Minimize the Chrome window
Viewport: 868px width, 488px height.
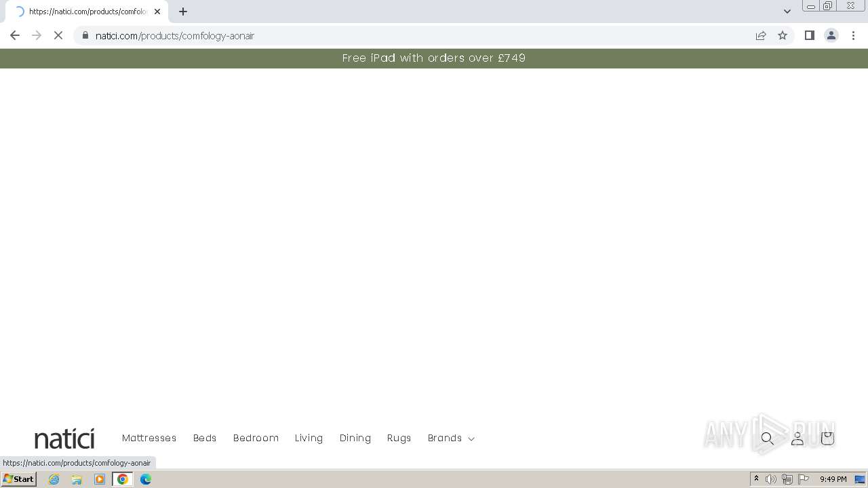point(811,6)
